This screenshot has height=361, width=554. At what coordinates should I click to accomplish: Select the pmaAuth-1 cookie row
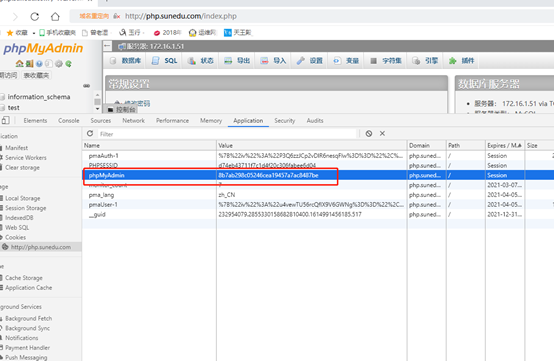(318, 156)
